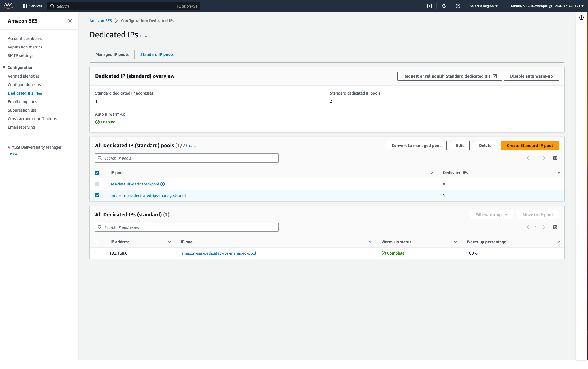Deselect the amazon-ses-dedicated-ips-managed-pool checkbox
The width and height of the screenshot is (588, 369).
click(x=97, y=195)
